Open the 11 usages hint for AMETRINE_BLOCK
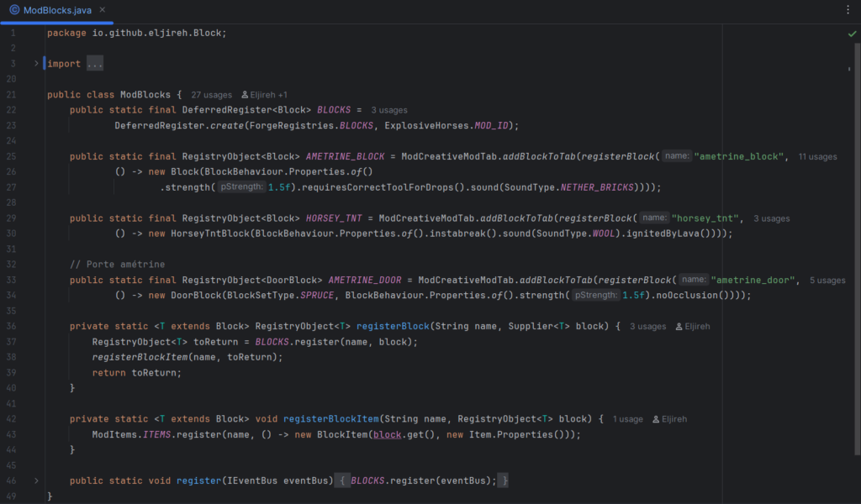Viewport: 861px width, 504px height. tap(816, 156)
